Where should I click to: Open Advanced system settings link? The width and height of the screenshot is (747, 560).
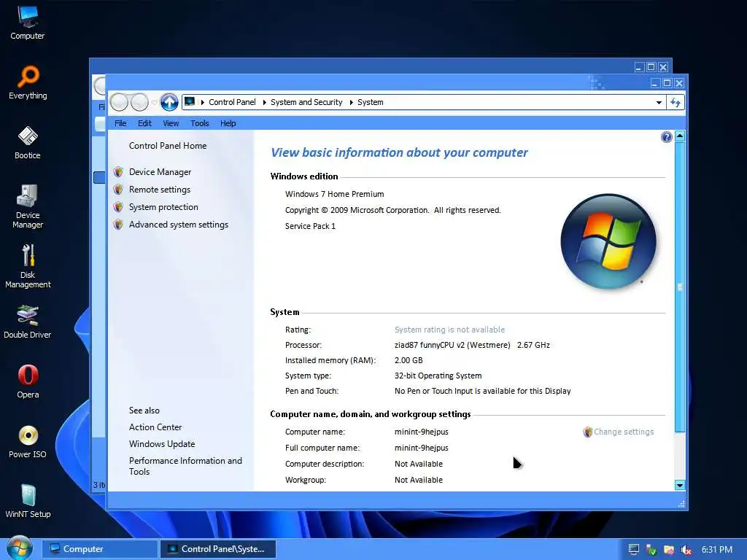179,225
